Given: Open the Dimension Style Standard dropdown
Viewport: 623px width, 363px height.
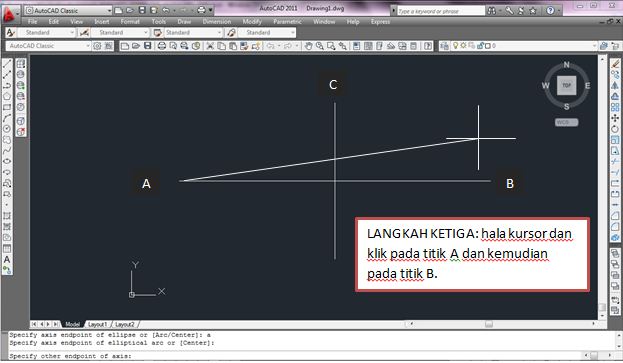Looking at the screenshot, I should click(146, 33).
